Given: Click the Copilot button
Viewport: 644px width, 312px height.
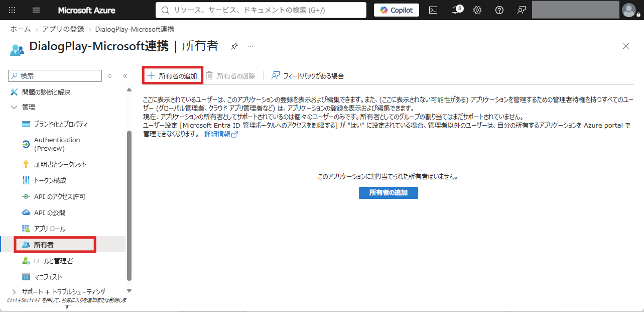Looking at the screenshot, I should (x=397, y=10).
